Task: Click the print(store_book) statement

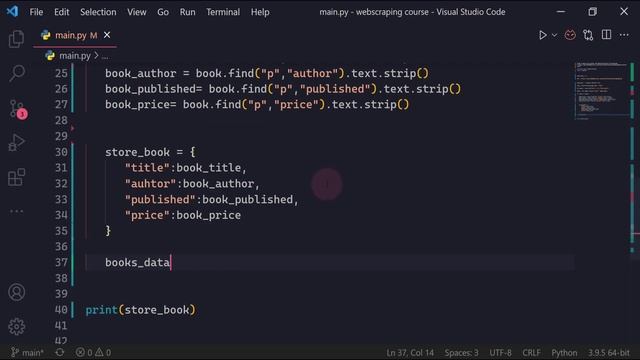Action: 140,310
